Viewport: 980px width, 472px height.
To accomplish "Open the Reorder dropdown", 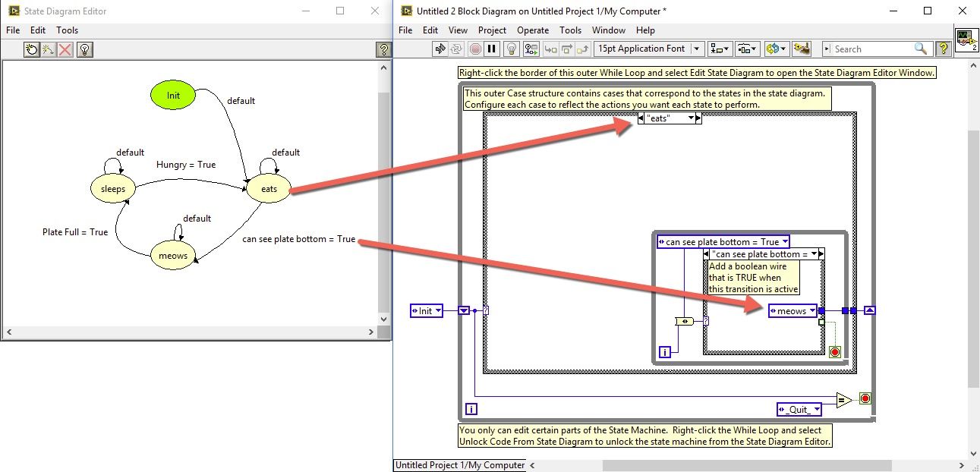I will 777,49.
